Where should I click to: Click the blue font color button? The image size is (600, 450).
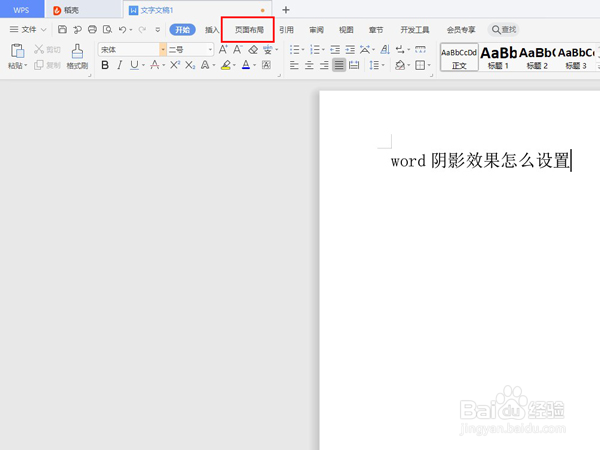(246, 65)
